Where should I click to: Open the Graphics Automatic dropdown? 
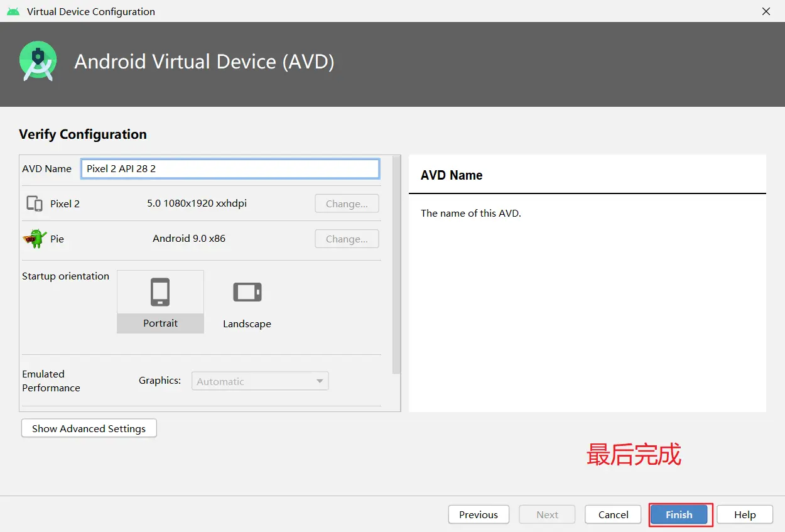260,381
